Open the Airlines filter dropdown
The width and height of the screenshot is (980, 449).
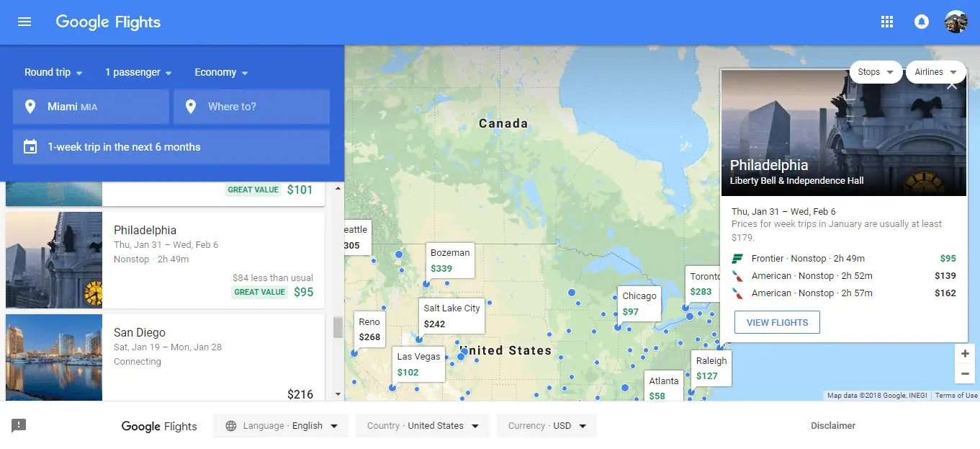936,72
